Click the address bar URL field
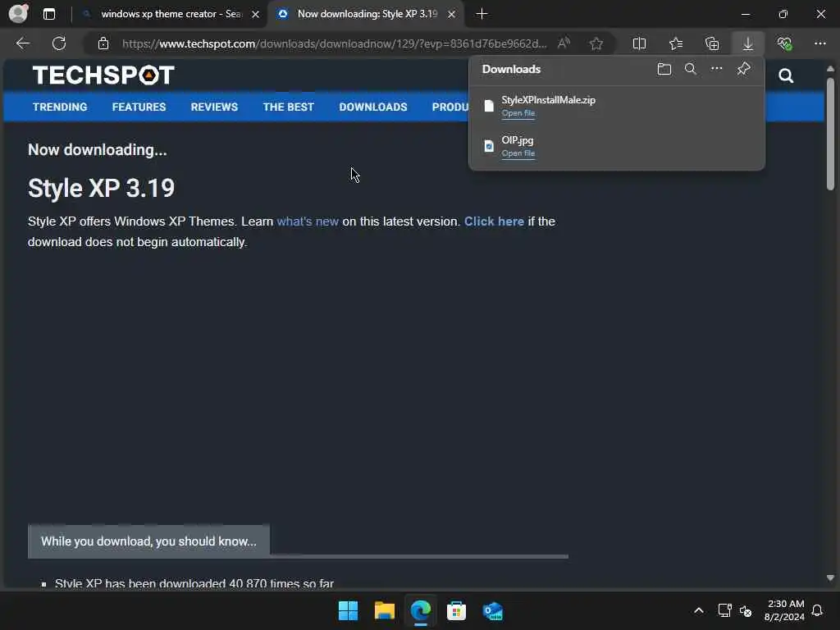Image resolution: width=840 pixels, height=630 pixels. (335, 43)
